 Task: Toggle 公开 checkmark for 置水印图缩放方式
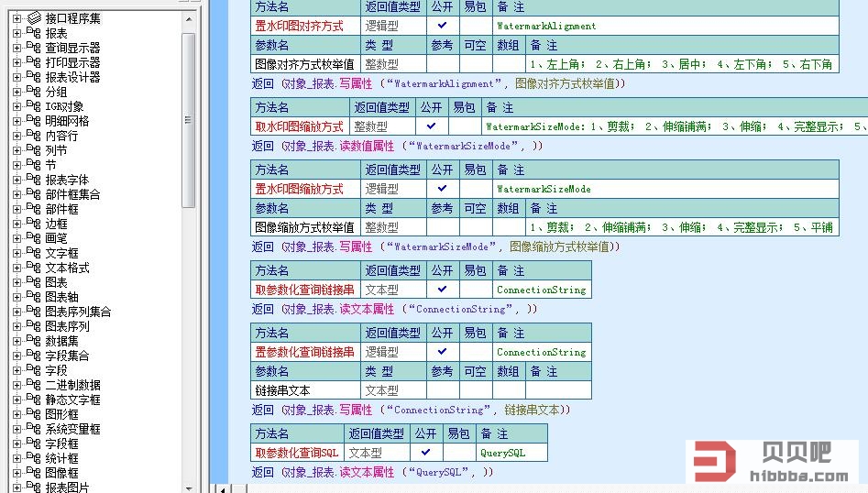pyautogui.click(x=443, y=189)
